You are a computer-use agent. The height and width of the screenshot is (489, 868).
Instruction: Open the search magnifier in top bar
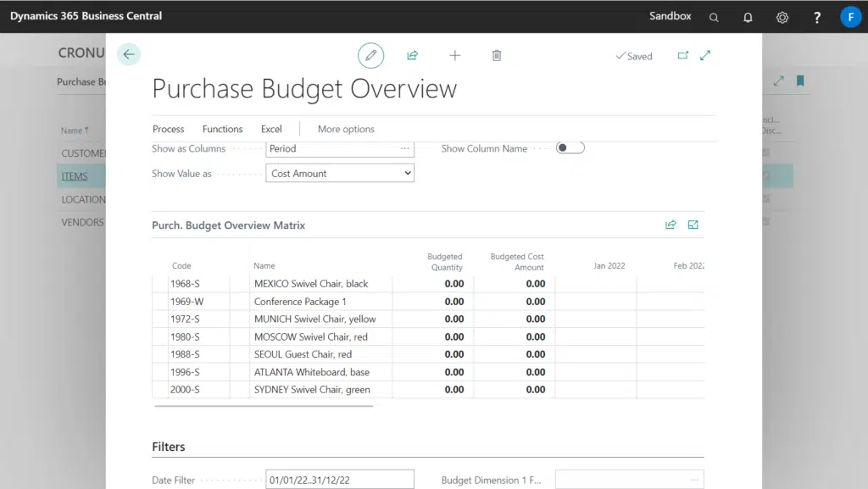pyautogui.click(x=714, y=17)
